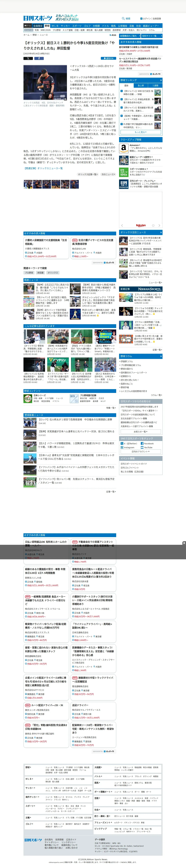The height and width of the screenshot is (868, 186).
Task: Click the オリックス記事一覧 button
Action: click(x=88, y=174)
